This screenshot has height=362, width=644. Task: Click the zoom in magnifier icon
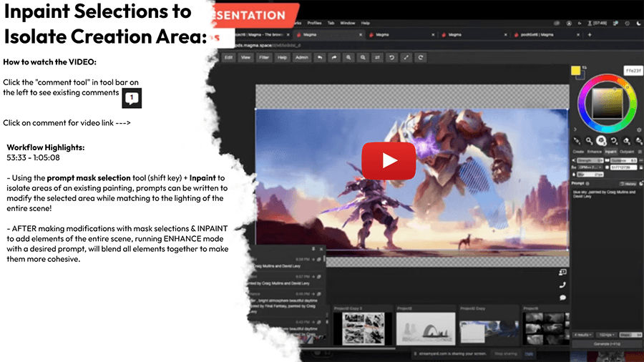tap(348, 57)
